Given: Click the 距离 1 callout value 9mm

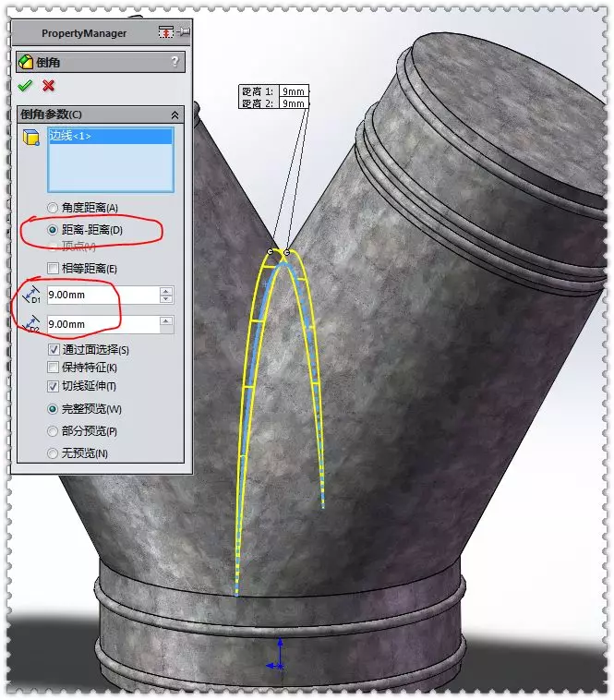Looking at the screenshot, I should [x=294, y=91].
